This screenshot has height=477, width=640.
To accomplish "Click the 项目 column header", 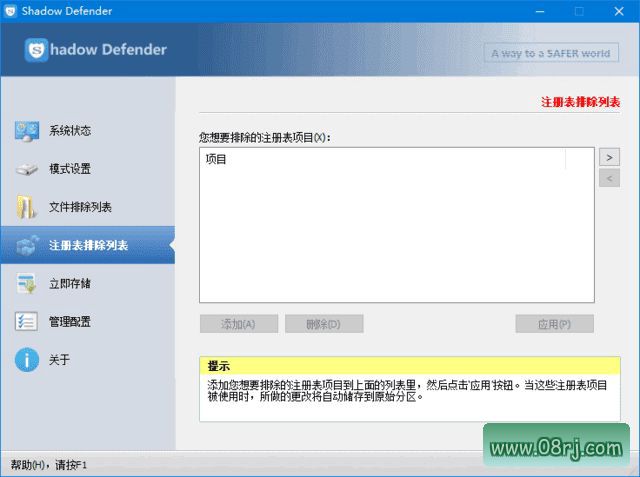I will [382, 159].
